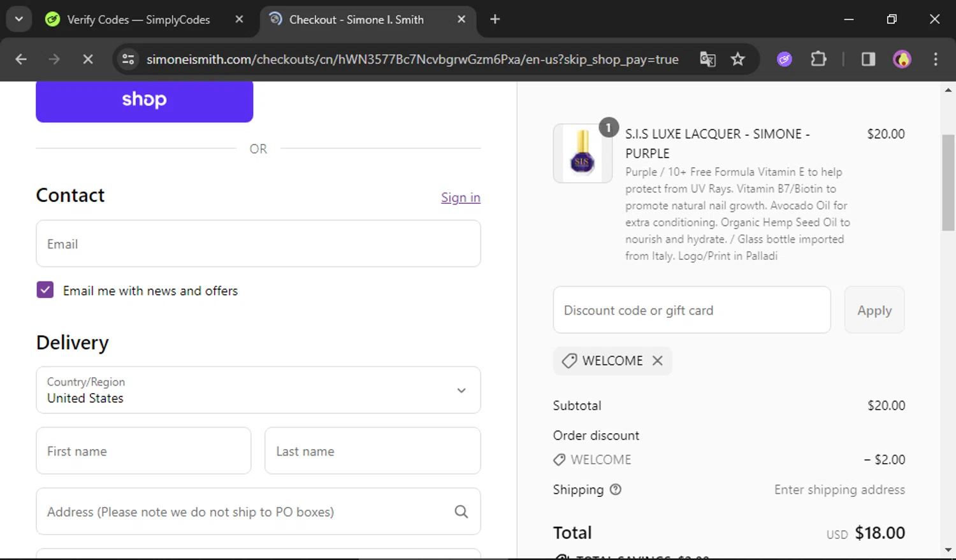Click the address bar URL

coord(412,59)
